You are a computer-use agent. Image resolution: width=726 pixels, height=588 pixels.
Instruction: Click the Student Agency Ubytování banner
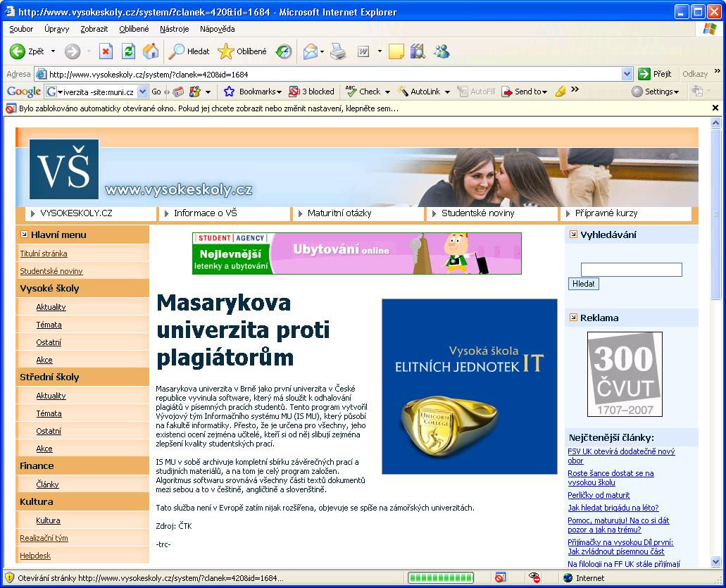(357, 254)
